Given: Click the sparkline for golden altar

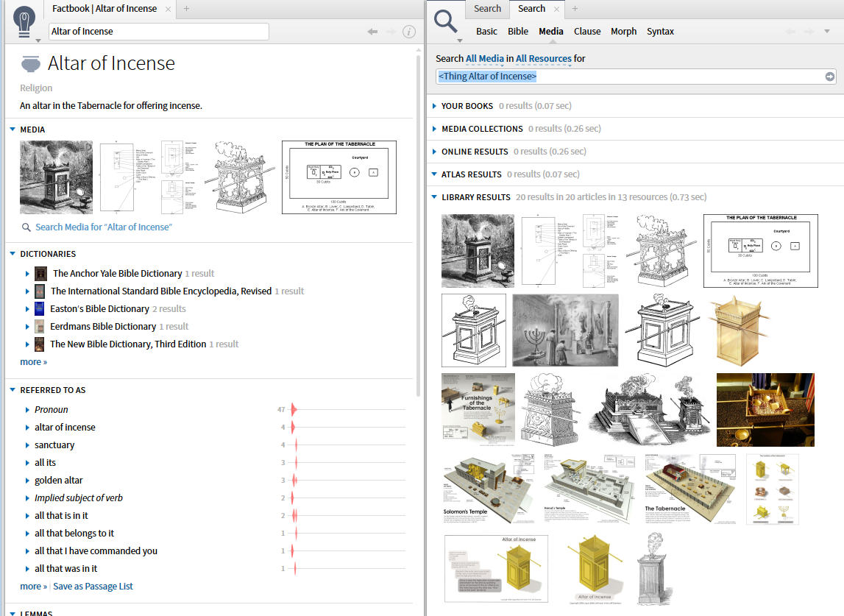Looking at the screenshot, I should (294, 481).
